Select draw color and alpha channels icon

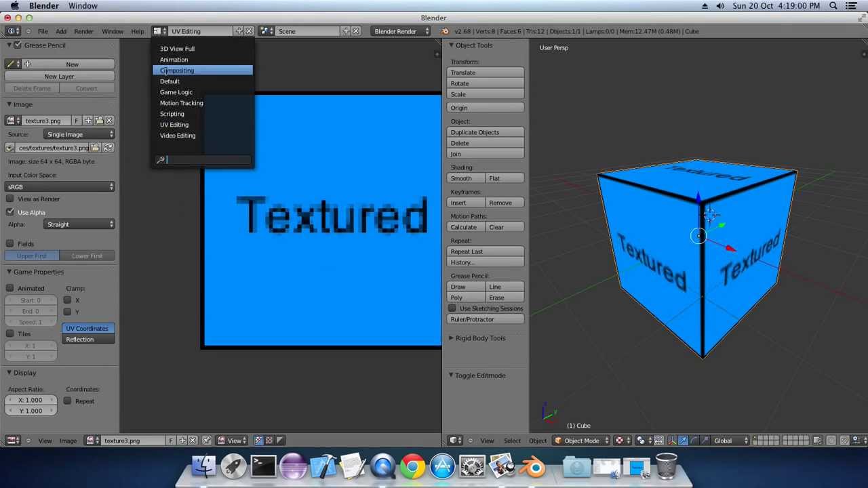click(x=269, y=441)
